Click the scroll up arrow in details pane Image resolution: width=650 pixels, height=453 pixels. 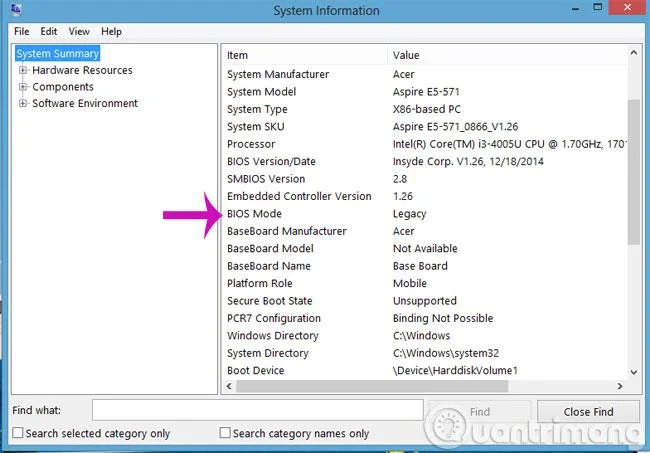pos(633,53)
